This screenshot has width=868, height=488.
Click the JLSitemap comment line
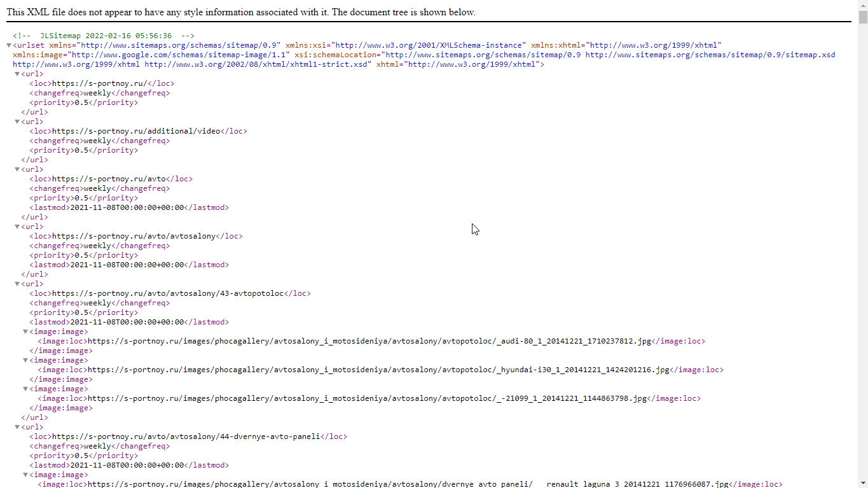[x=104, y=36]
